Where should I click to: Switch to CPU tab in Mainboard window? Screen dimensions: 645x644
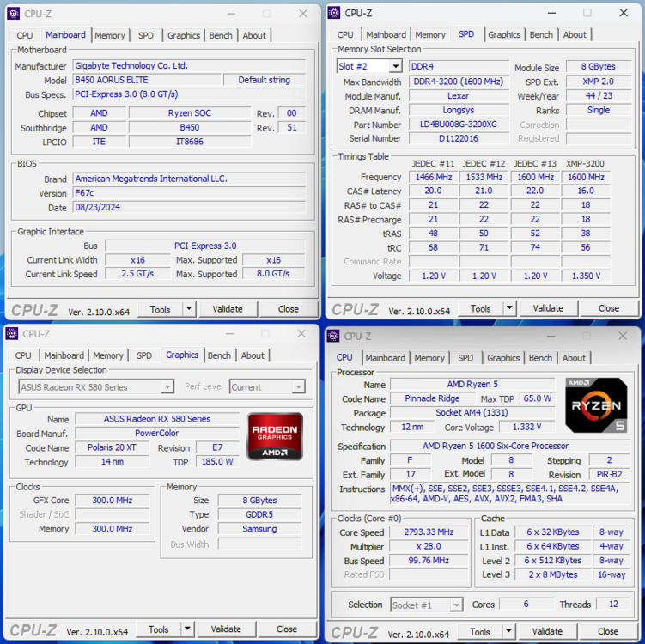click(x=25, y=35)
